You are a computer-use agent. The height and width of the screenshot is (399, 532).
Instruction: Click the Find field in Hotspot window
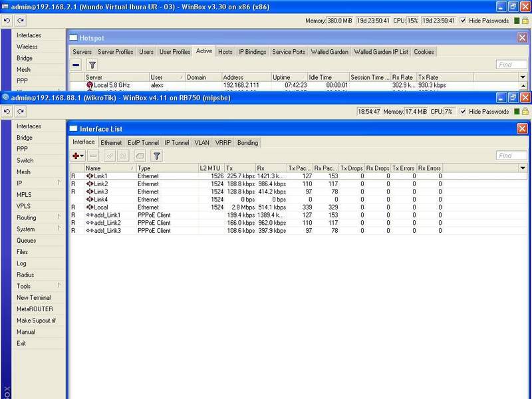pos(511,65)
